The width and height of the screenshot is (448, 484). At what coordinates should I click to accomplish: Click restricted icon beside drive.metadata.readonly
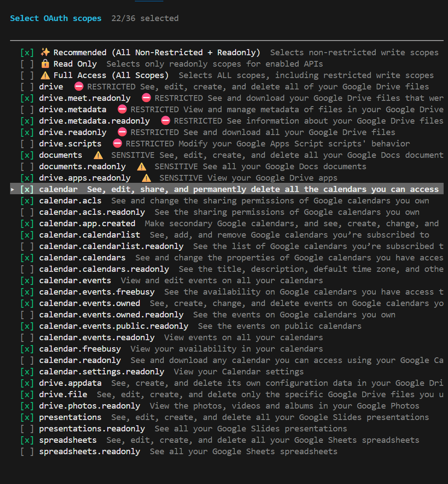tap(166, 121)
